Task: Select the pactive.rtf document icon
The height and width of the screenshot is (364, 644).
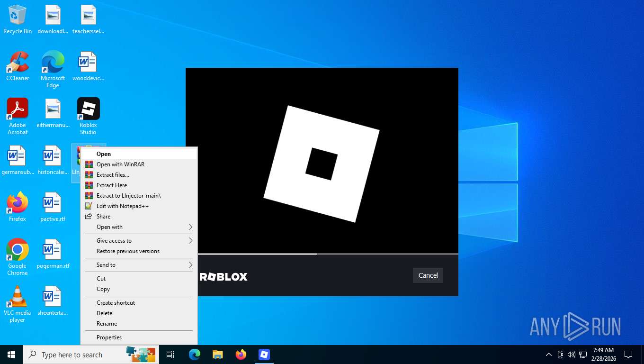Action: tap(53, 207)
